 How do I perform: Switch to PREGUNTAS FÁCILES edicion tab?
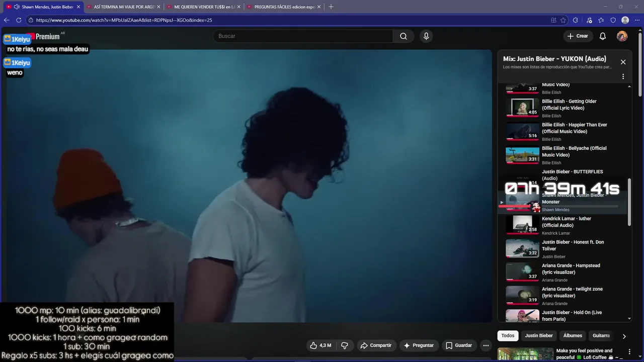click(x=284, y=7)
